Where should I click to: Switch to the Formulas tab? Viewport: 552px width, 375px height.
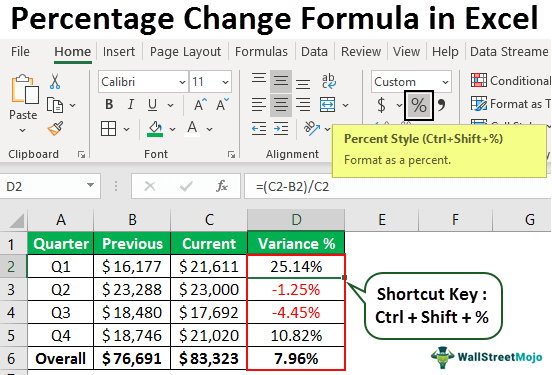pos(261,52)
